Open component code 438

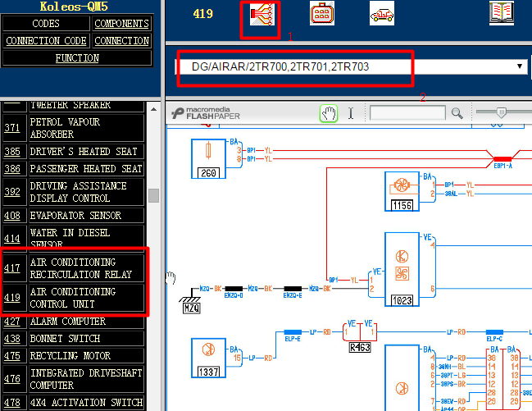click(12, 339)
